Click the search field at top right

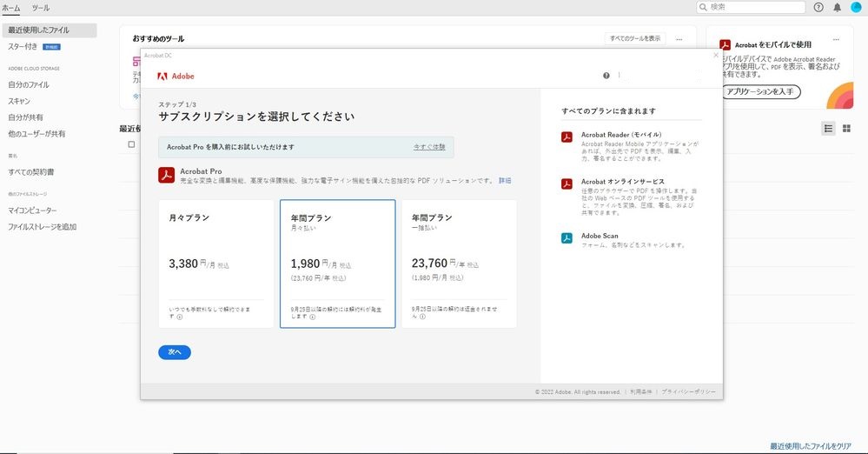tap(751, 7)
